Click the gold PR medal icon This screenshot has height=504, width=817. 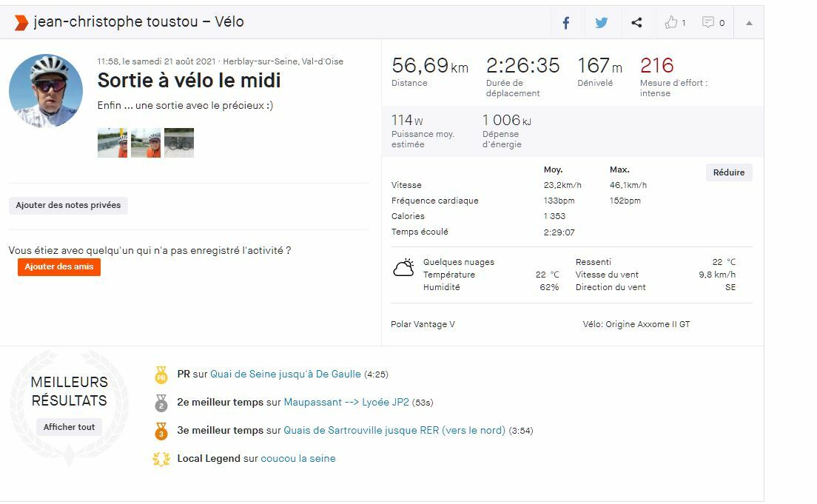coord(161,375)
